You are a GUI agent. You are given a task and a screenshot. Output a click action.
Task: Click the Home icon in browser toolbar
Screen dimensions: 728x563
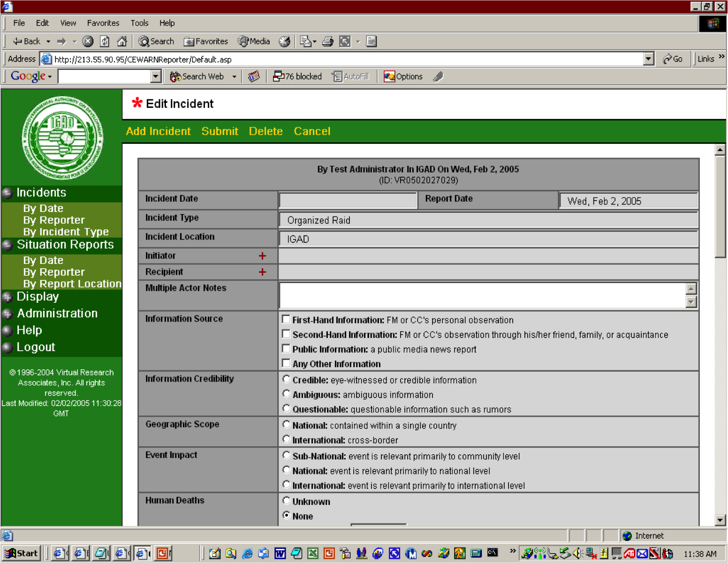122,41
